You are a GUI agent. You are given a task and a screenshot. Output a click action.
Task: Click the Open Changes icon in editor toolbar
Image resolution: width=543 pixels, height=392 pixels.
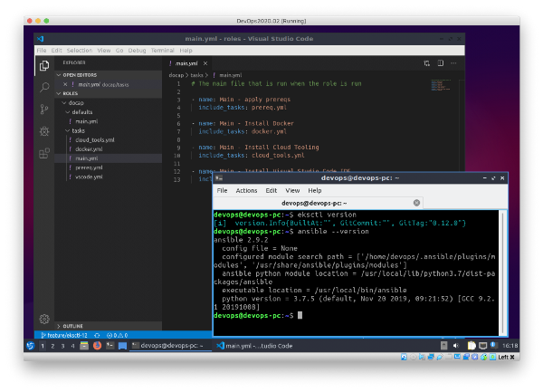coord(426,63)
